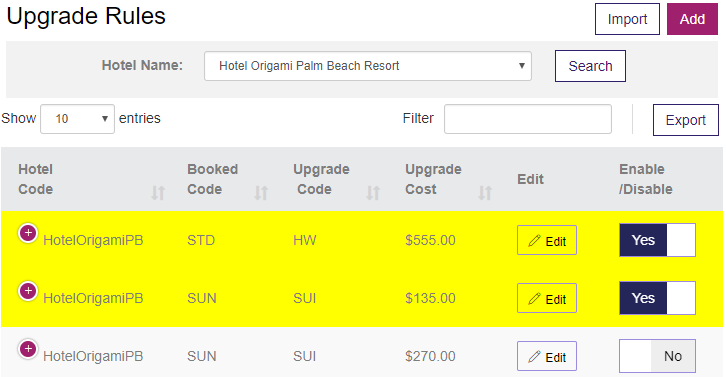Add a new upgrade rule

point(692,19)
